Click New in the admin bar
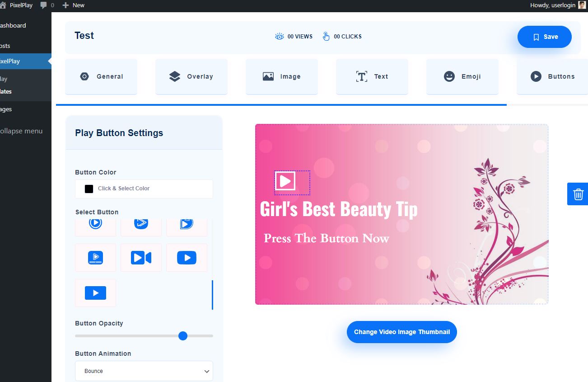 tap(74, 5)
